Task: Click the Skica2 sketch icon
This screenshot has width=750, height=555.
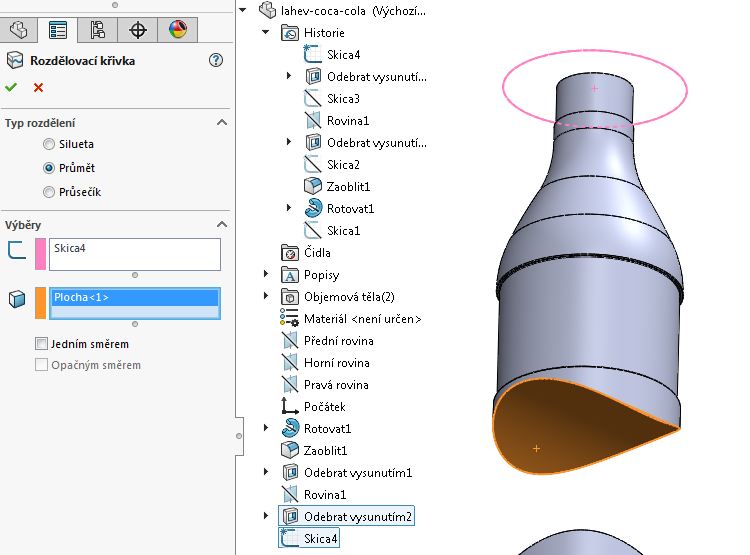Action: tap(313, 165)
